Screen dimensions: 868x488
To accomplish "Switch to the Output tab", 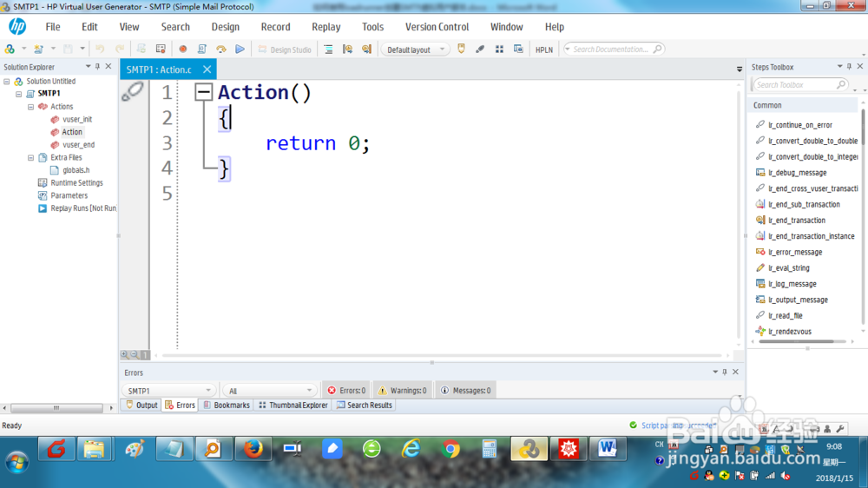I will [141, 406].
